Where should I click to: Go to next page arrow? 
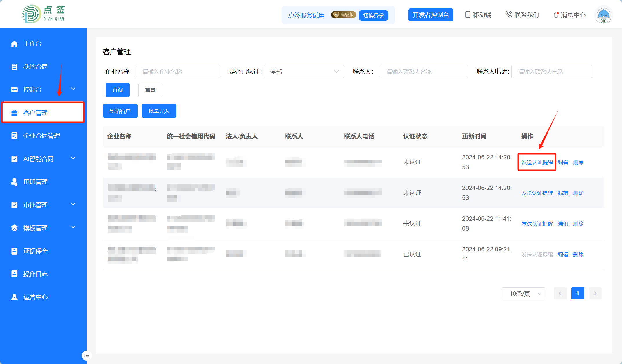pyautogui.click(x=595, y=293)
